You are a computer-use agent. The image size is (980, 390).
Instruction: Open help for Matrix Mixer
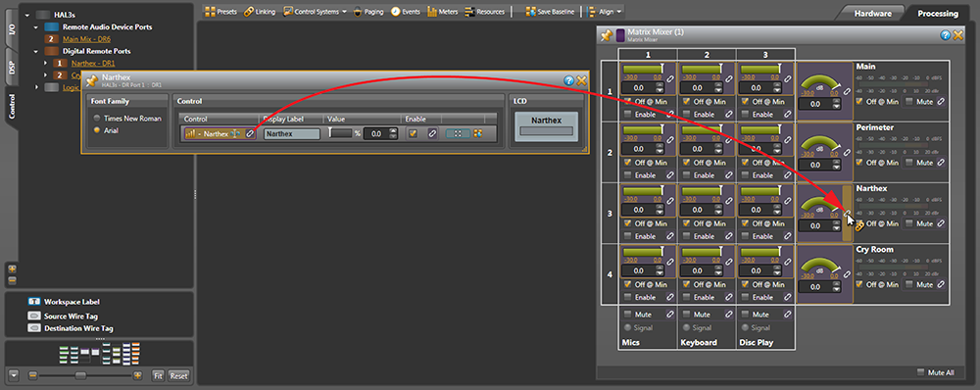[x=946, y=35]
